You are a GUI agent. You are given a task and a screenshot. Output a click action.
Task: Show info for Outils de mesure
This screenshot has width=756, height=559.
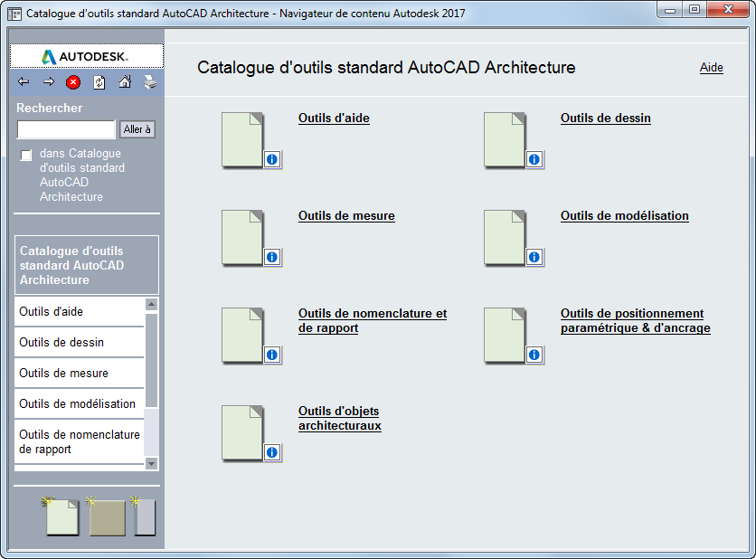[272, 257]
